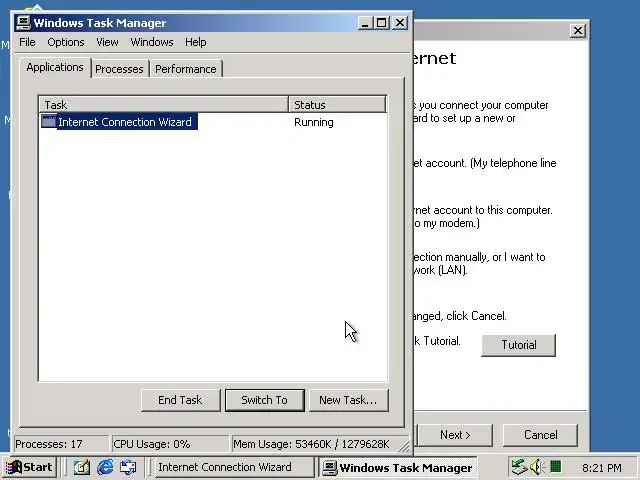Click Tutorial button in the wizard window

pyautogui.click(x=518, y=345)
